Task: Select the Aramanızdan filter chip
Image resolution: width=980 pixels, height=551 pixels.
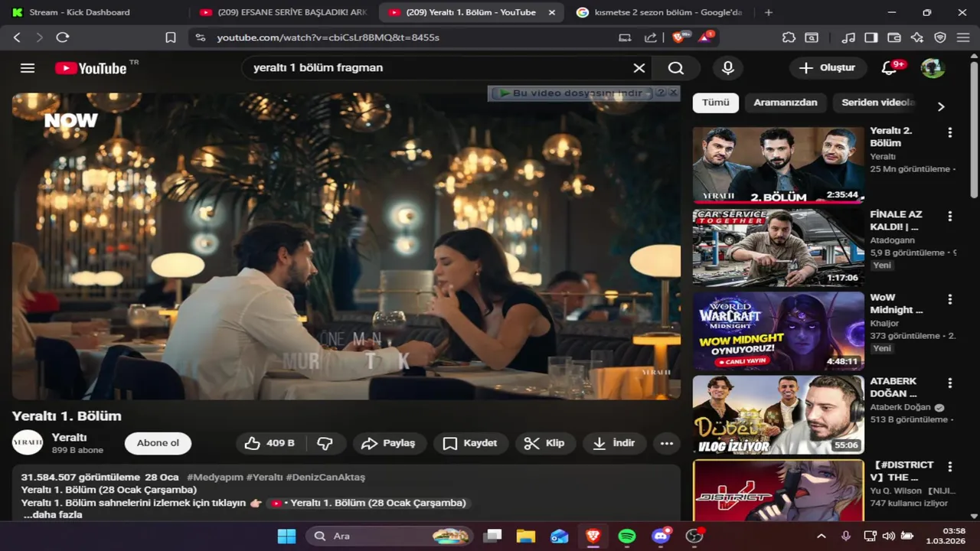Action: (786, 103)
